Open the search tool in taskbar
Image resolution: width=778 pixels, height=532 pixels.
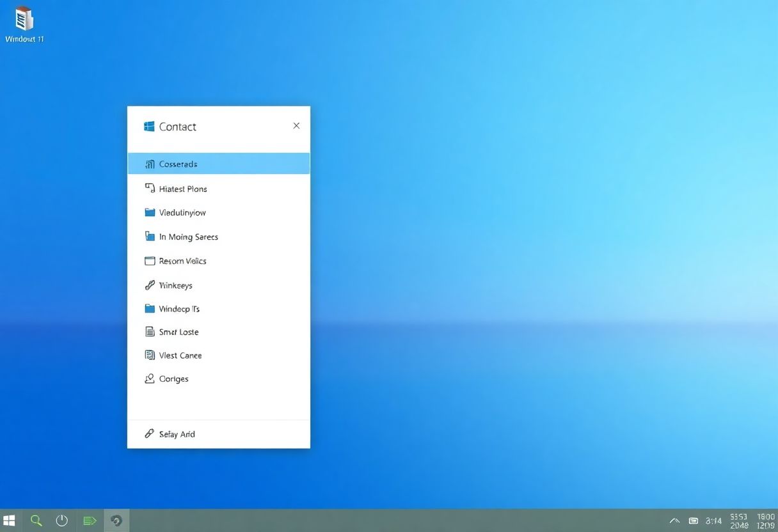(36, 520)
